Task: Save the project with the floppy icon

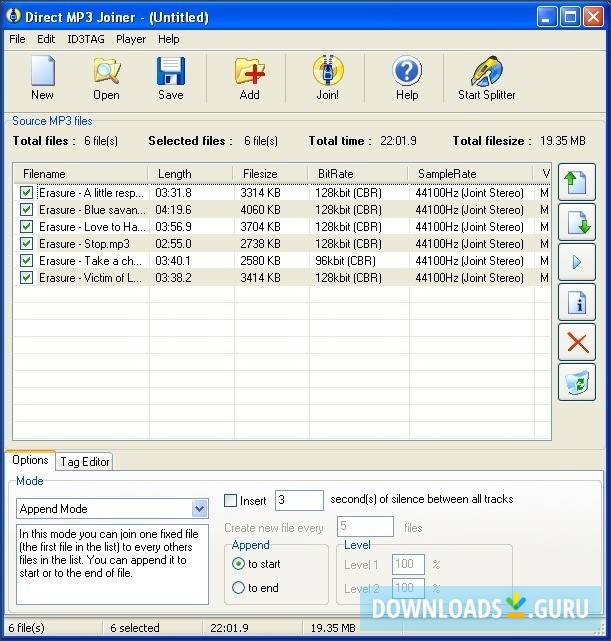Action: [171, 78]
